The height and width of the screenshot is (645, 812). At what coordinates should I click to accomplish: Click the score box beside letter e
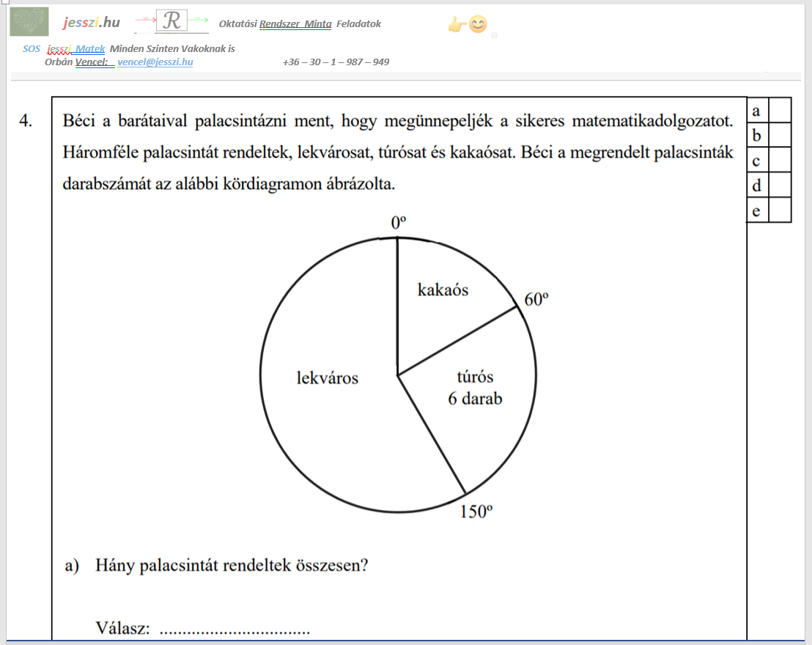779,210
